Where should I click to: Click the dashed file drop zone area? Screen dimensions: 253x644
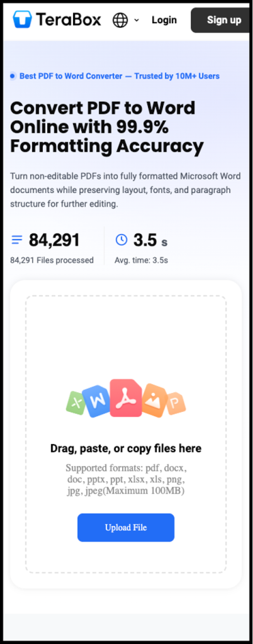pyautogui.click(x=126, y=434)
